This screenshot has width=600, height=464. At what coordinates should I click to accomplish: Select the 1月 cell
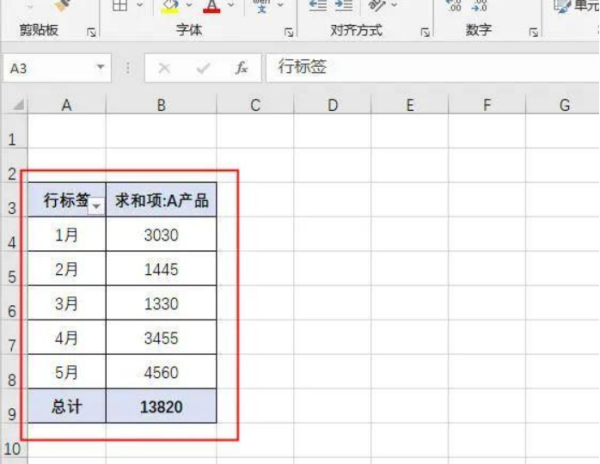click(67, 234)
